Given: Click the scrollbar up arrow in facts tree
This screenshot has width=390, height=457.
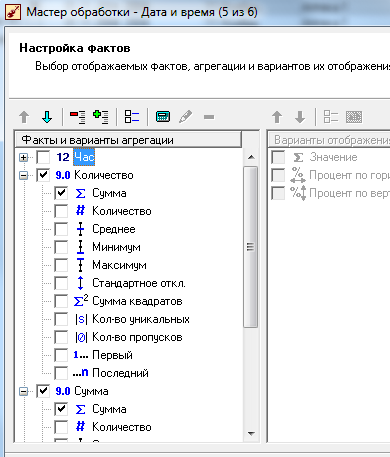Looking at the screenshot, I should coord(251,157).
